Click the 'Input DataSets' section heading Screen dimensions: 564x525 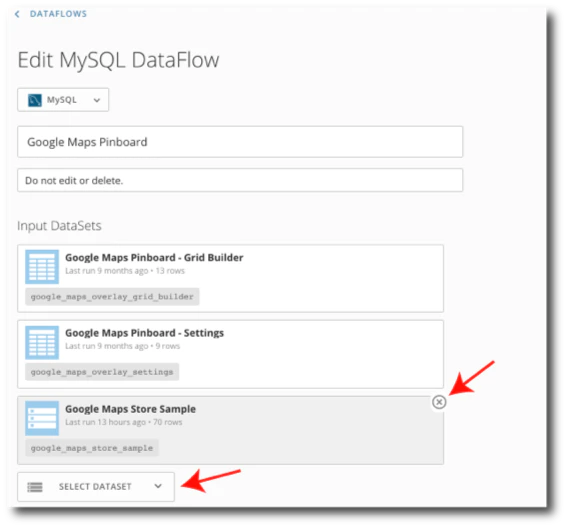(x=59, y=226)
